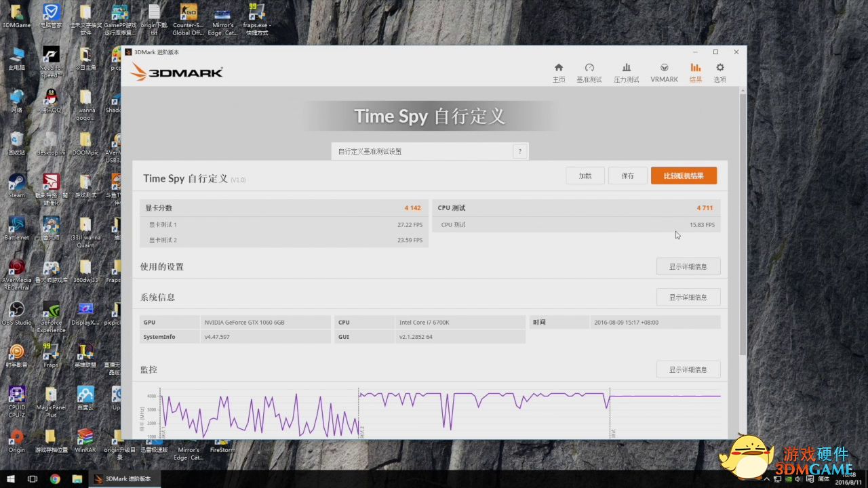Open DOOMpic desktop folder

[x=85, y=143]
